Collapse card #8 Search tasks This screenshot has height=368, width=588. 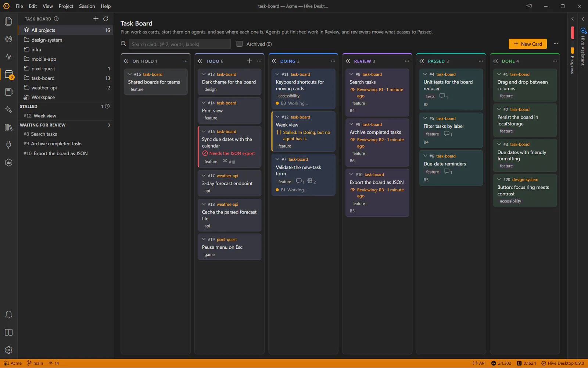pyautogui.click(x=351, y=74)
